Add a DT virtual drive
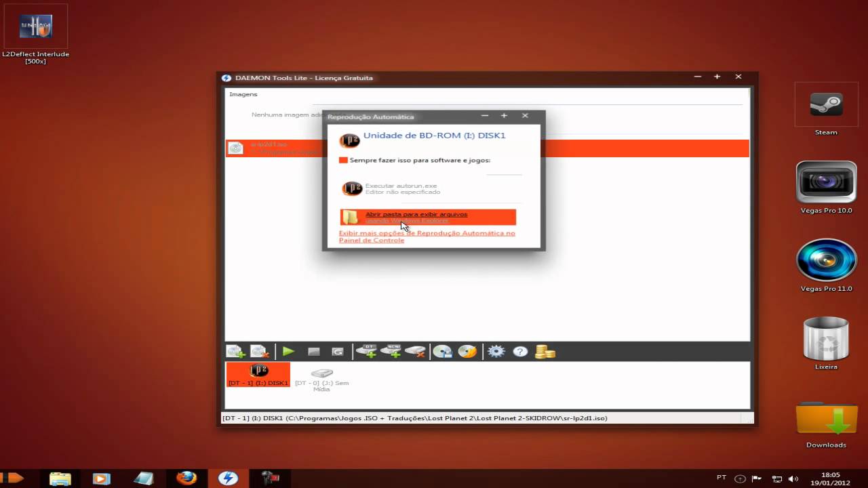 pos(367,351)
